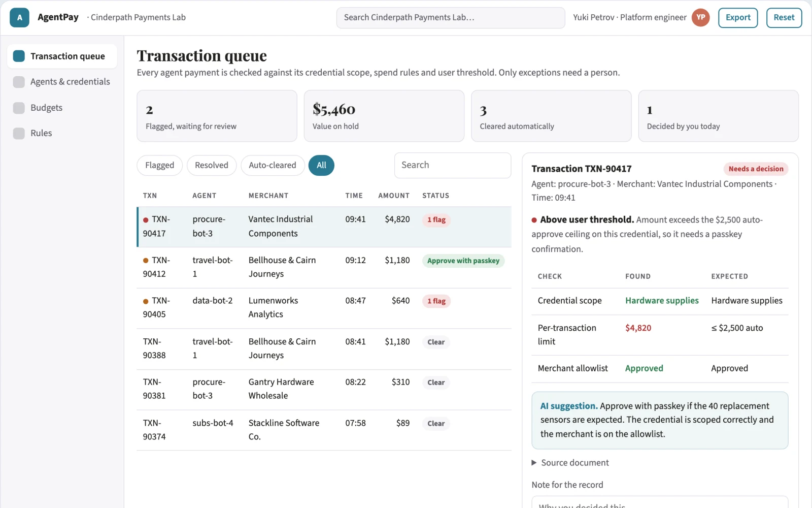The height and width of the screenshot is (508, 812).
Task: Select transaction row TXN-90381
Action: tap(324, 389)
